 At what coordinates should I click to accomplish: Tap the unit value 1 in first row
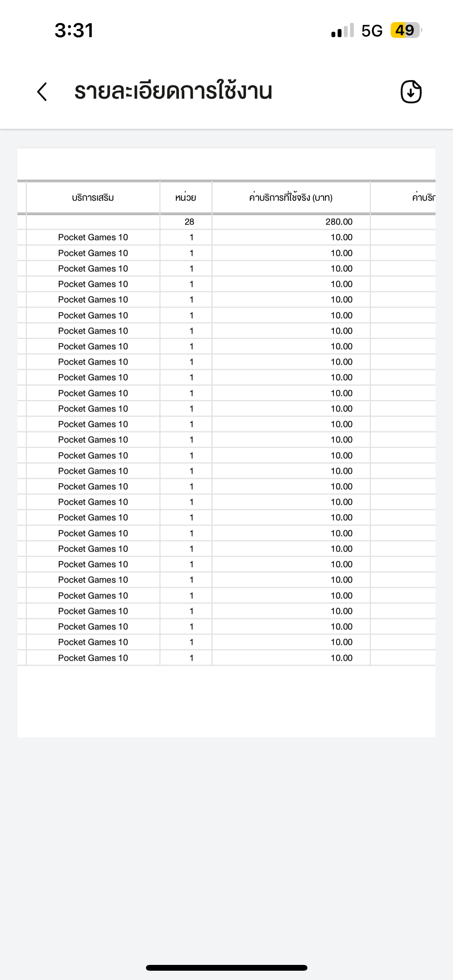pos(191,237)
